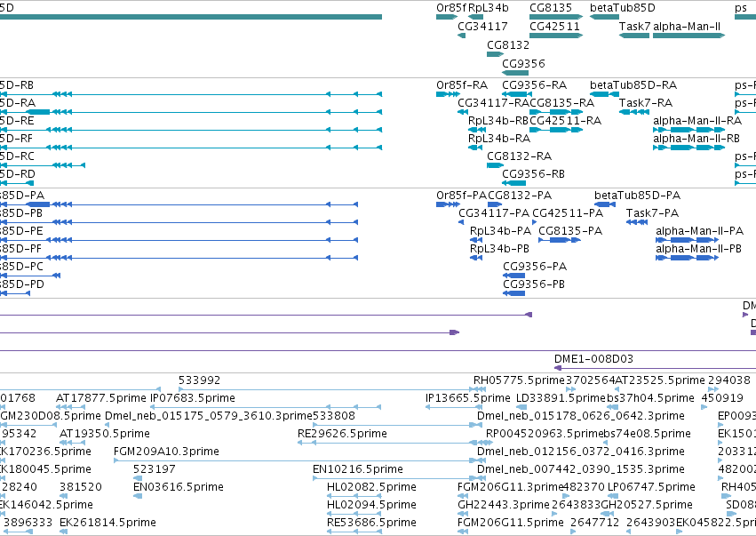
Task: Open EST bs37h04.5prime
Action: click(650, 398)
